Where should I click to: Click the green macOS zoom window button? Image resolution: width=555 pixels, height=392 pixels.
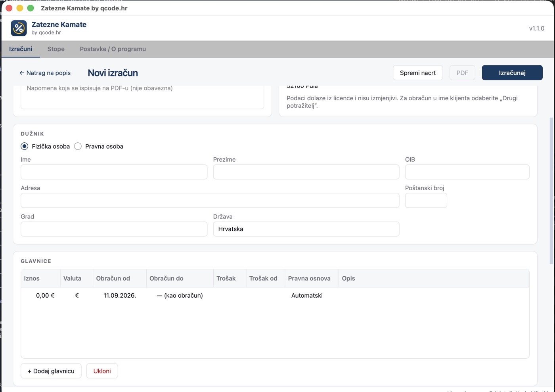[31, 8]
